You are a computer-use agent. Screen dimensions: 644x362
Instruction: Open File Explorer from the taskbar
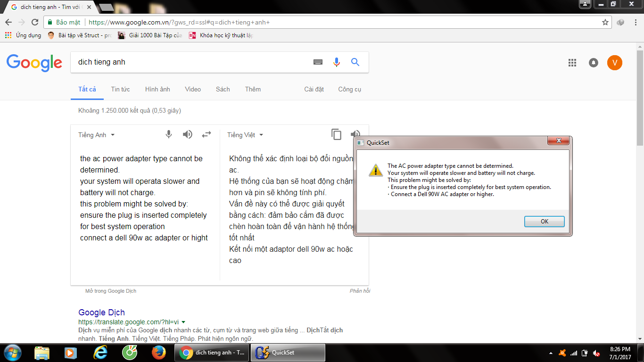[x=42, y=353]
